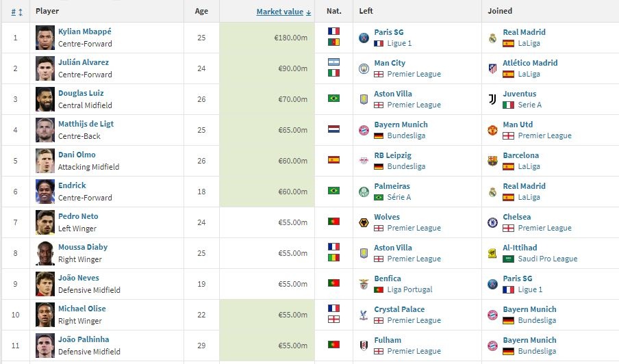Click the Al-Ittihad club badge
Viewport: 619px width, 364px height.
coord(492,253)
